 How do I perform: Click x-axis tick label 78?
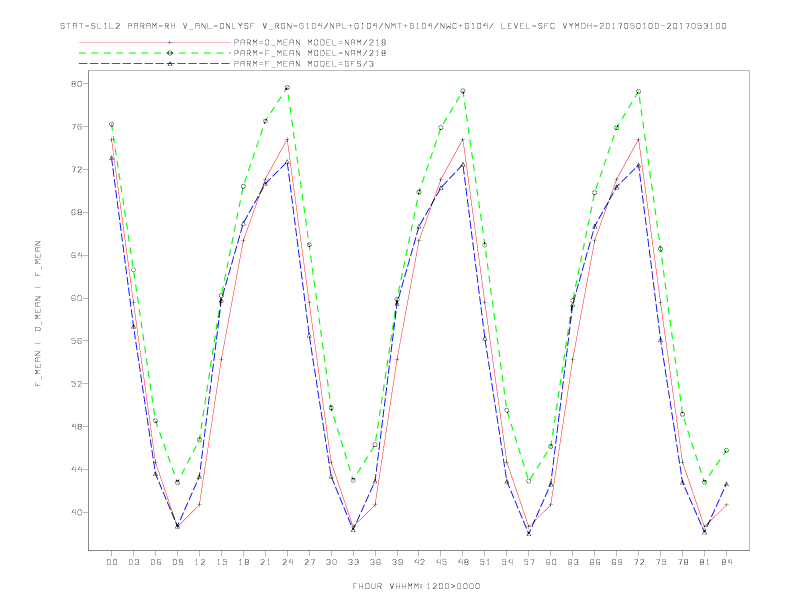[x=683, y=562]
